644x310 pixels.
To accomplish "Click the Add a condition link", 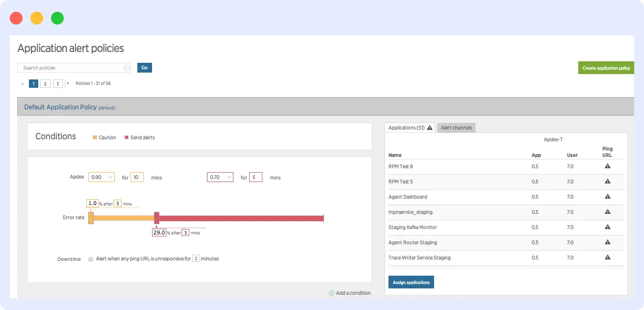I will click(353, 293).
